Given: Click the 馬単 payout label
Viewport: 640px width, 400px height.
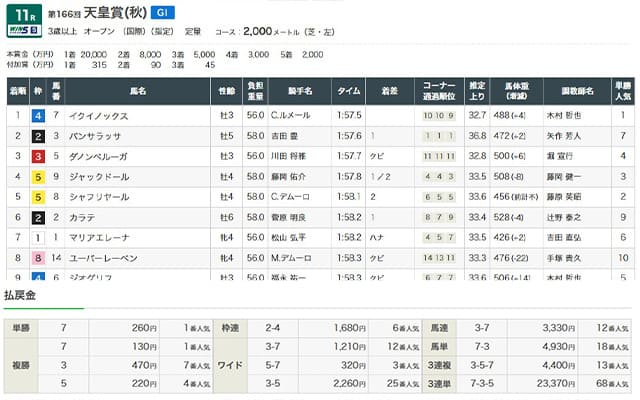Looking at the screenshot, I should [439, 347].
